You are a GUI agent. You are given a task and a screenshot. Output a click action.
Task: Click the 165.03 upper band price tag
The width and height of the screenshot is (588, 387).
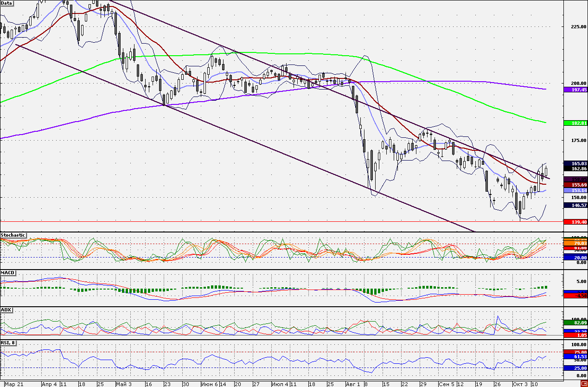click(x=575, y=163)
